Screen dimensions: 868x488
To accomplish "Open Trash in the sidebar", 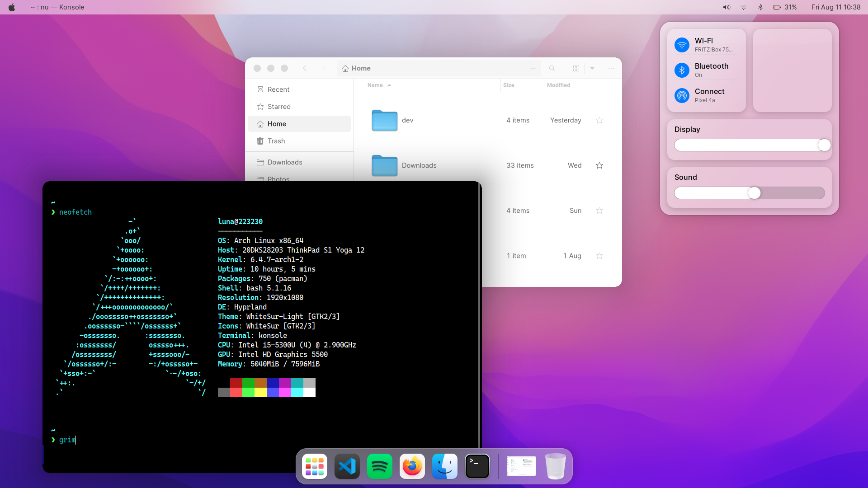I will 276,141.
